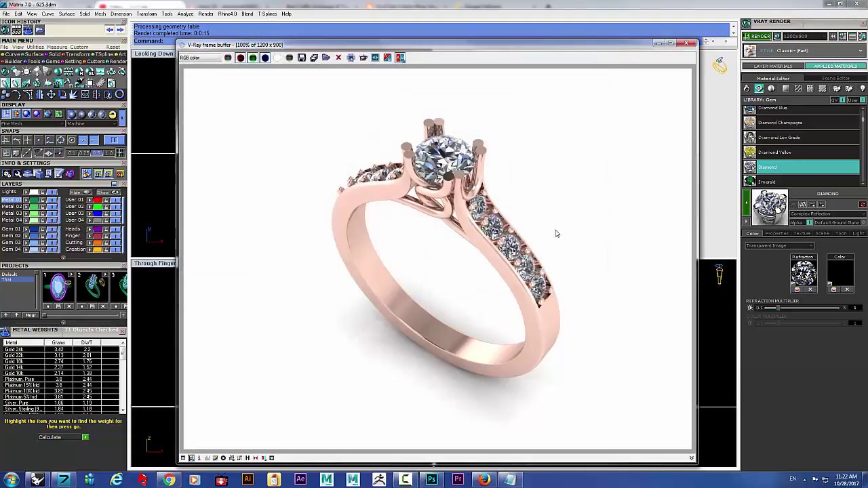868x488 pixels.
Task: Click project thumbnail 1 with purple gem
Action: [x=58, y=287]
